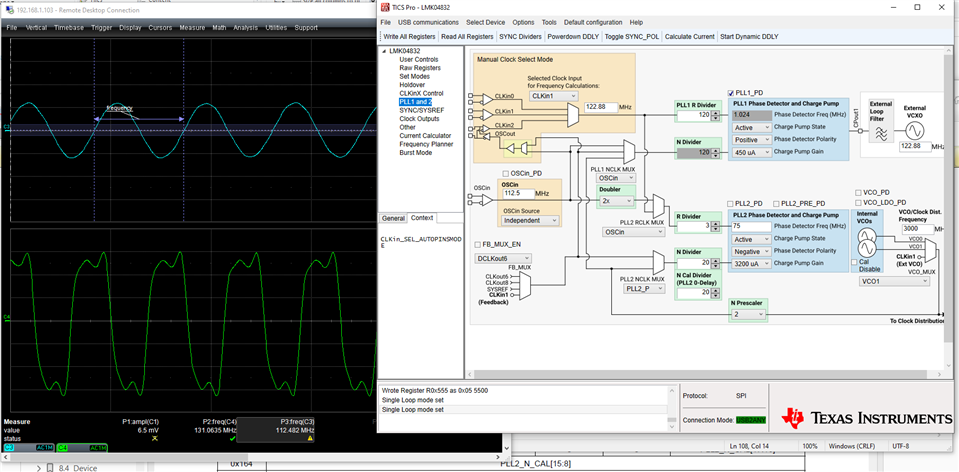The width and height of the screenshot is (959, 472).
Task: Click the CLKin0 input buffer triangle
Action: pyautogui.click(x=488, y=99)
